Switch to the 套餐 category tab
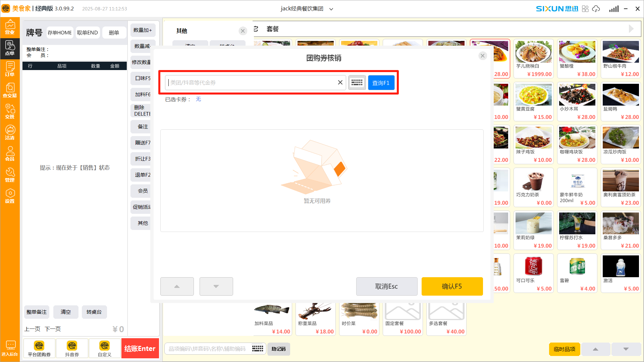This screenshot has height=362, width=644. pyautogui.click(x=272, y=29)
